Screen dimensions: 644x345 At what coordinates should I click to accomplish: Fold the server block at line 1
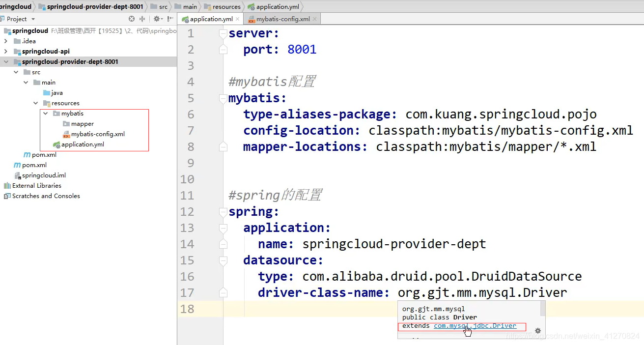pos(223,33)
